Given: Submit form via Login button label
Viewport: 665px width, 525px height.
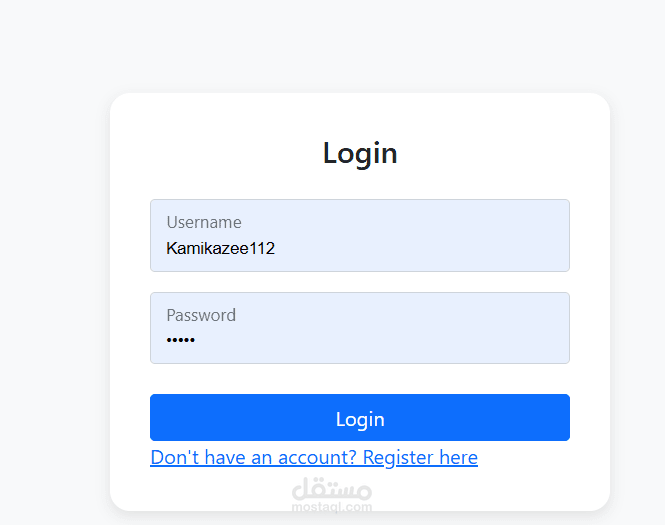Looking at the screenshot, I should 360,419.
